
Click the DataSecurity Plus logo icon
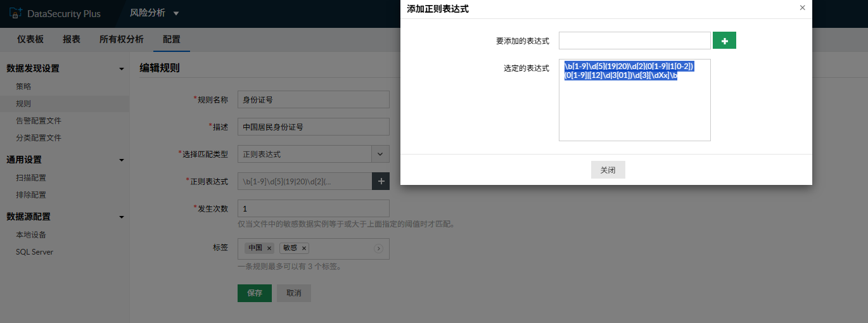(16, 13)
